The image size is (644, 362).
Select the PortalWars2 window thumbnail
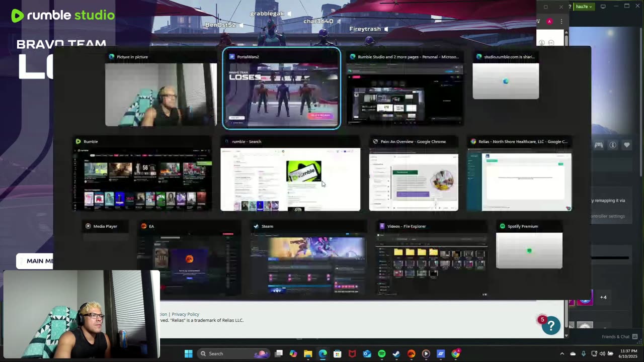(281, 88)
